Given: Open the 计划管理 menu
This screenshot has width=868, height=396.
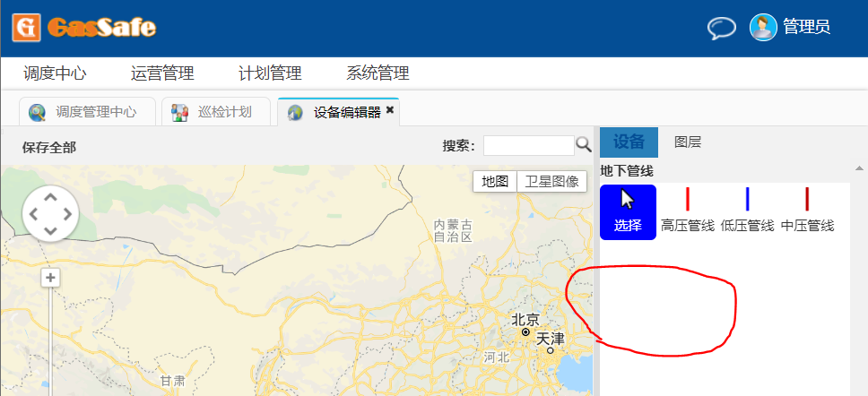Looking at the screenshot, I should click(x=270, y=73).
